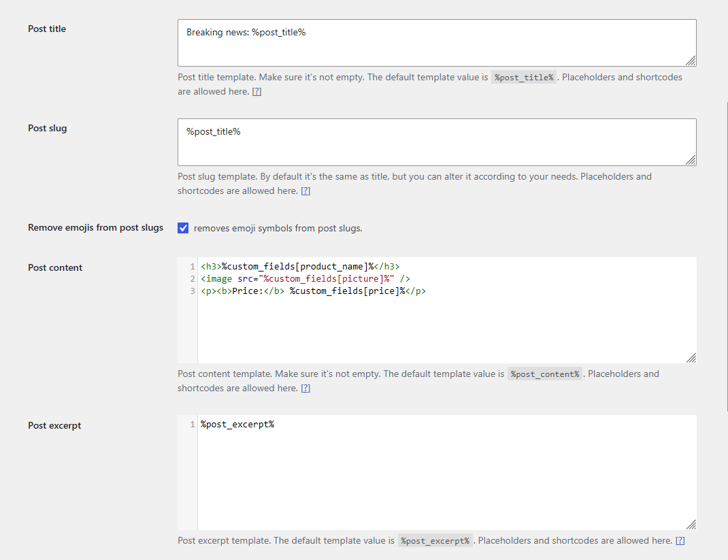The width and height of the screenshot is (728, 560).
Task: Click the image src line in Post content
Action: point(305,278)
